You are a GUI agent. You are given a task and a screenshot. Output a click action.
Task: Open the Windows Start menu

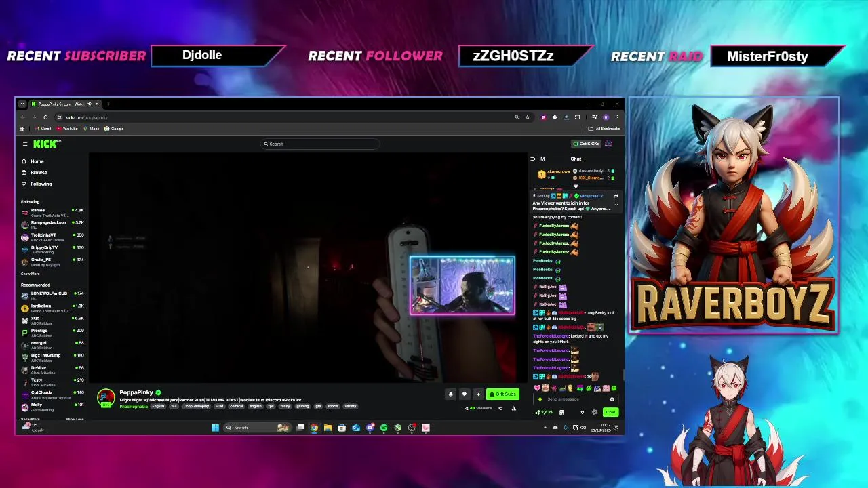pos(215,428)
